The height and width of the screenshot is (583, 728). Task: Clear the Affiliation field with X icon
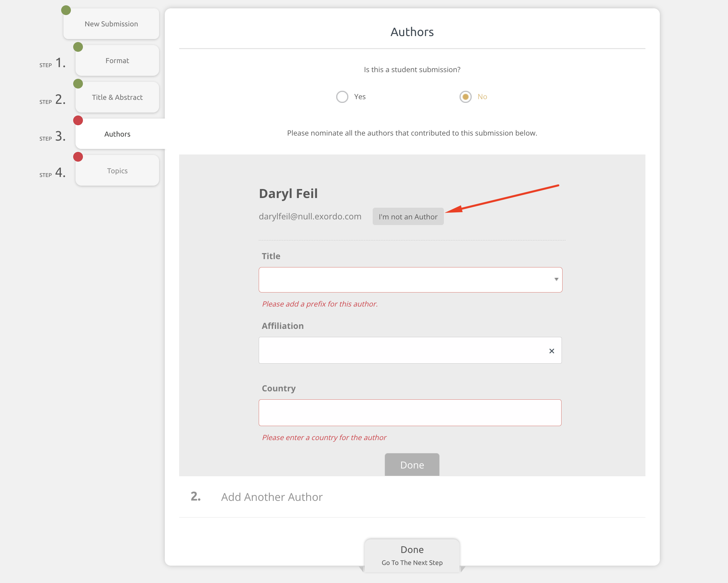click(552, 351)
